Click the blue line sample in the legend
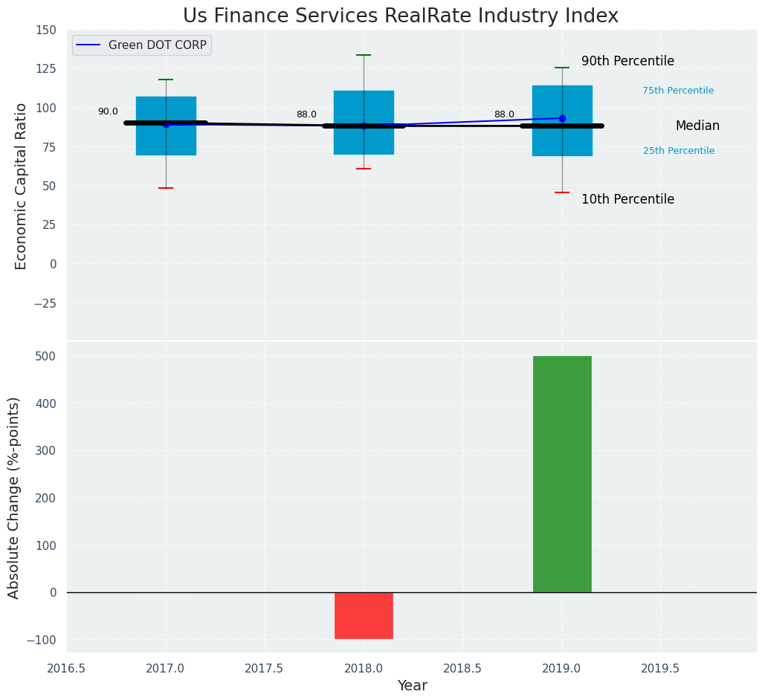Image resolution: width=765 pixels, height=700 pixels. pyautogui.click(x=89, y=45)
